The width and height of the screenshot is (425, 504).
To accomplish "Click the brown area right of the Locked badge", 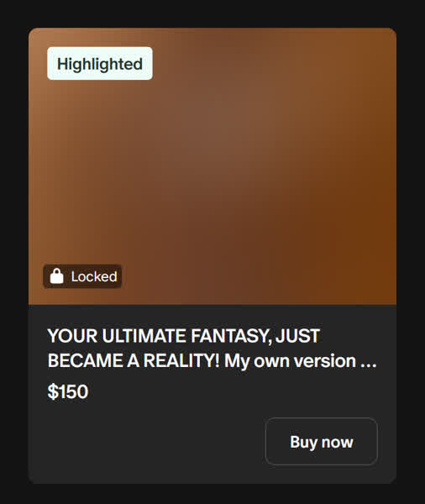I will (257, 276).
